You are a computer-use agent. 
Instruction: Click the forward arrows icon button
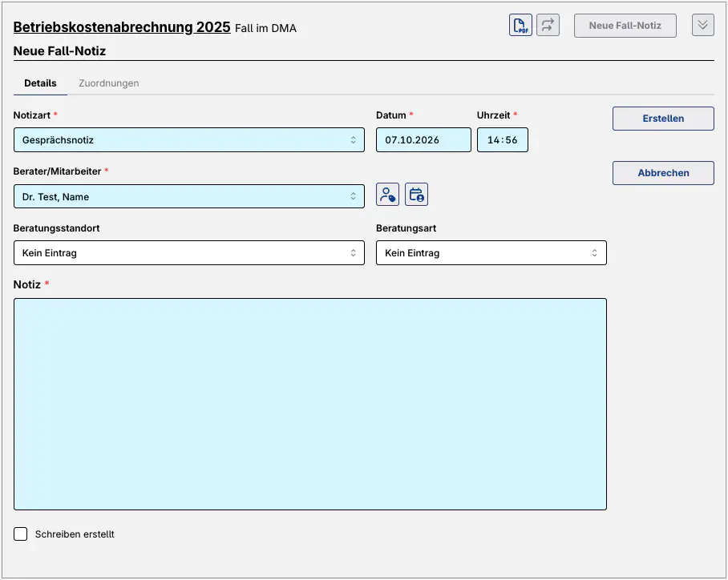point(548,25)
